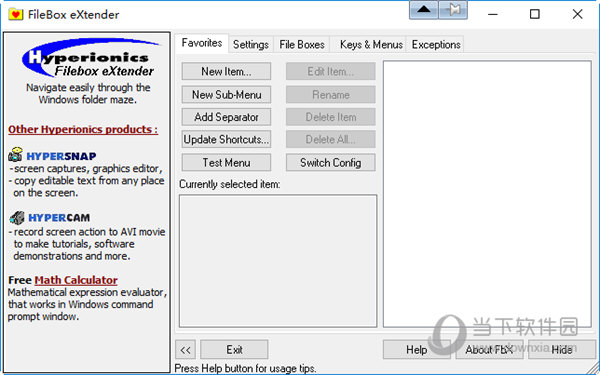This screenshot has height=375, width=600.
Task: Minimize the FileBox eXtender window
Action: tap(493, 15)
